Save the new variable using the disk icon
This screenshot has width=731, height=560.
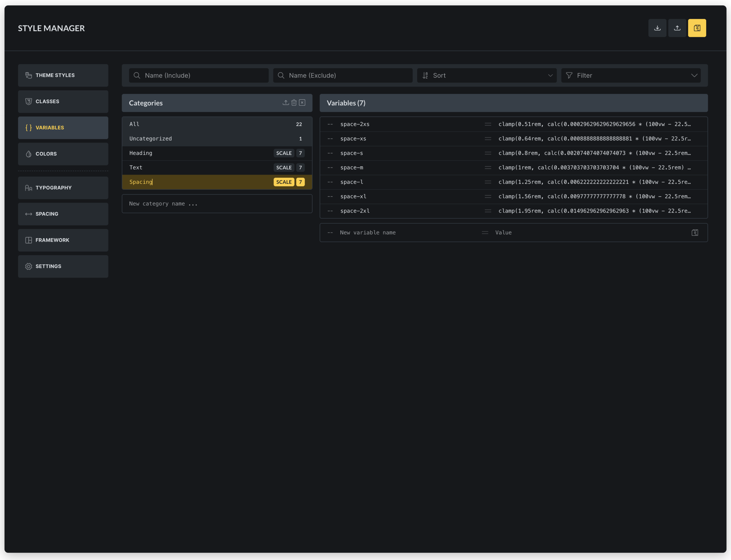coord(695,232)
